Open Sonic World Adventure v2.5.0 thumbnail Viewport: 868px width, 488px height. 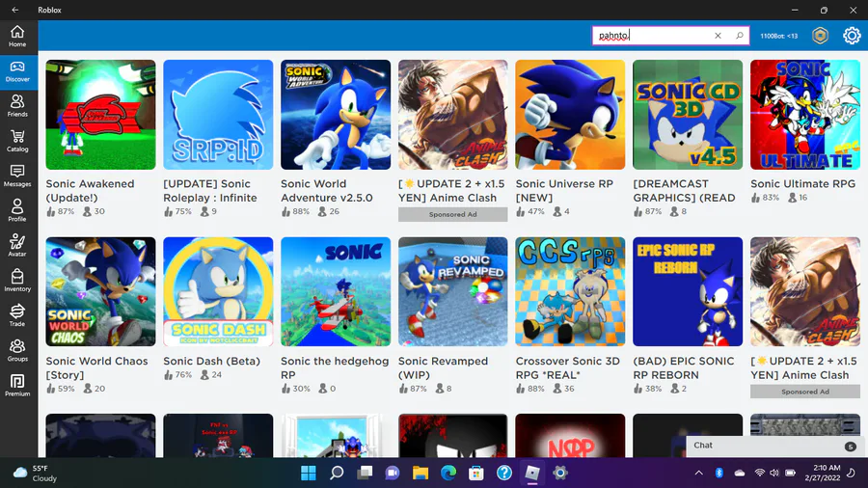(x=336, y=115)
